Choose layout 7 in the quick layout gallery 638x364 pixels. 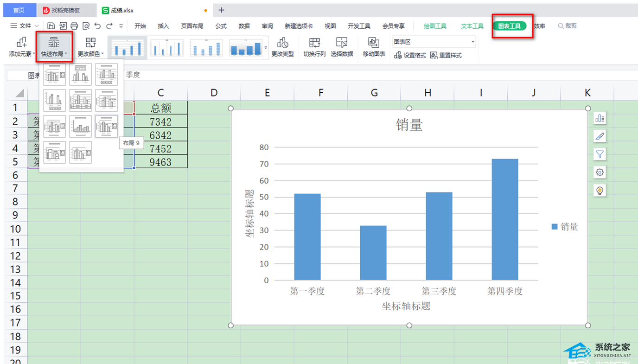coord(55,127)
